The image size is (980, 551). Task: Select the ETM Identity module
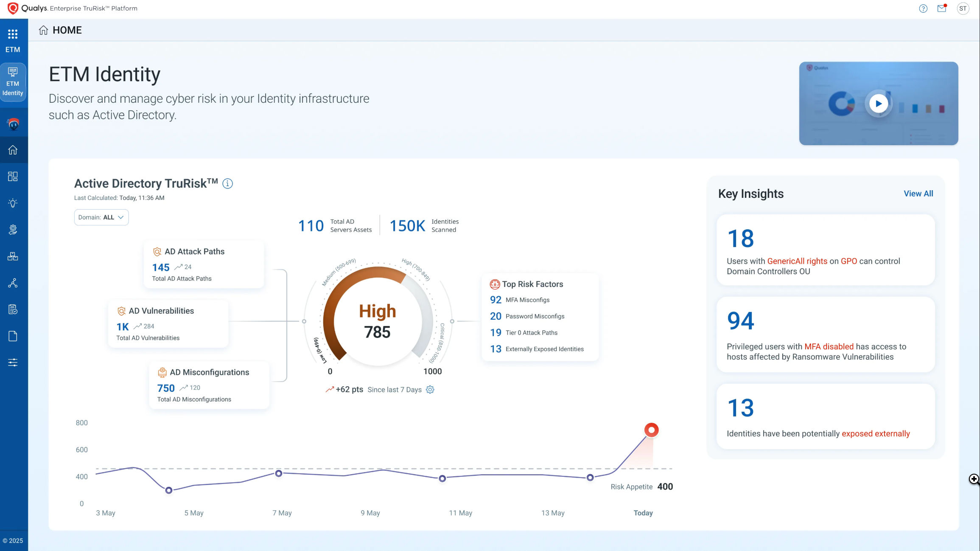point(13,82)
